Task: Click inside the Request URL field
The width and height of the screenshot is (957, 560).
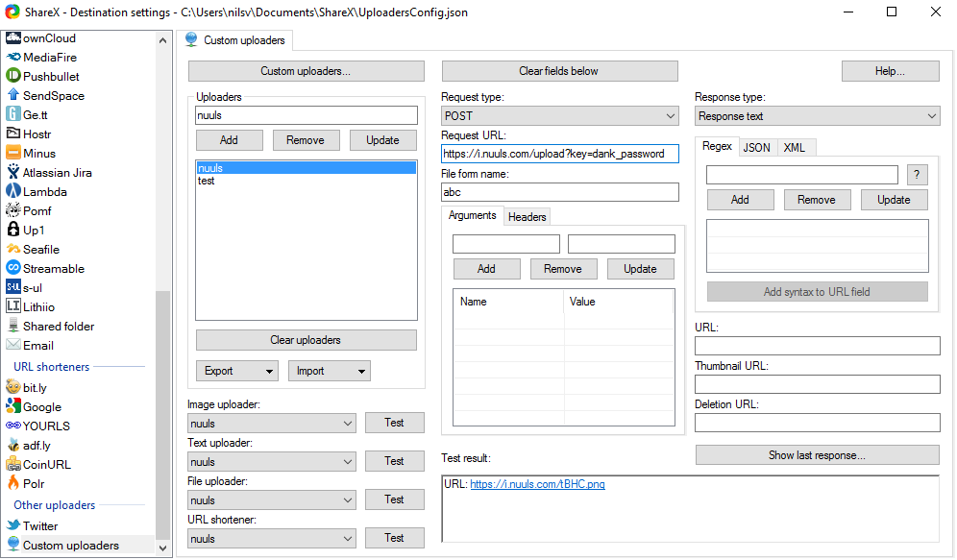Action: point(559,154)
